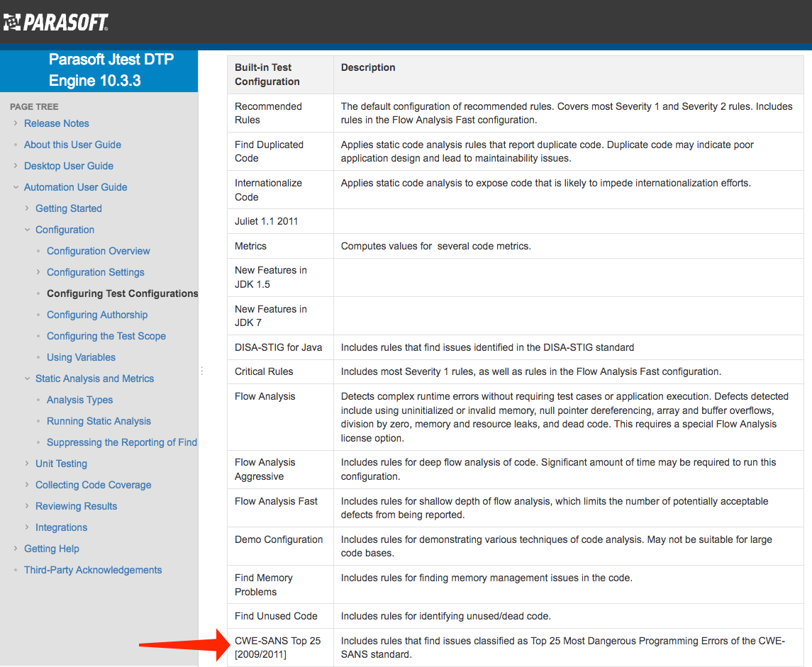
Task: Open Configuration page
Action: click(65, 229)
